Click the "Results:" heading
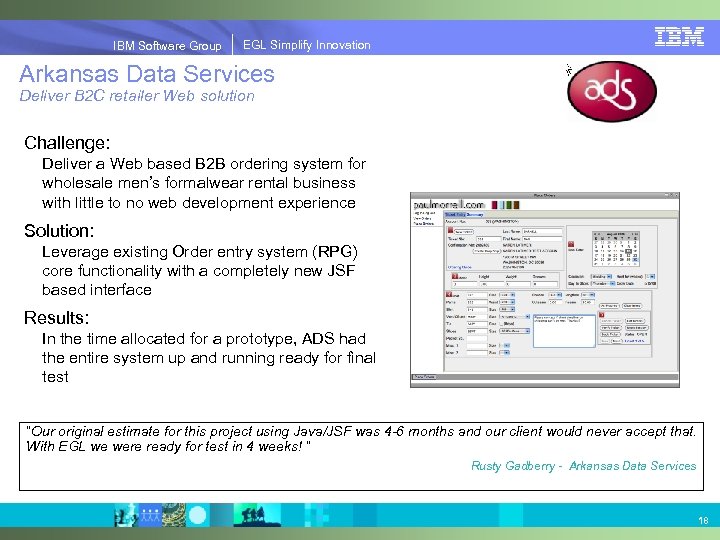The image size is (720, 540). [56, 318]
